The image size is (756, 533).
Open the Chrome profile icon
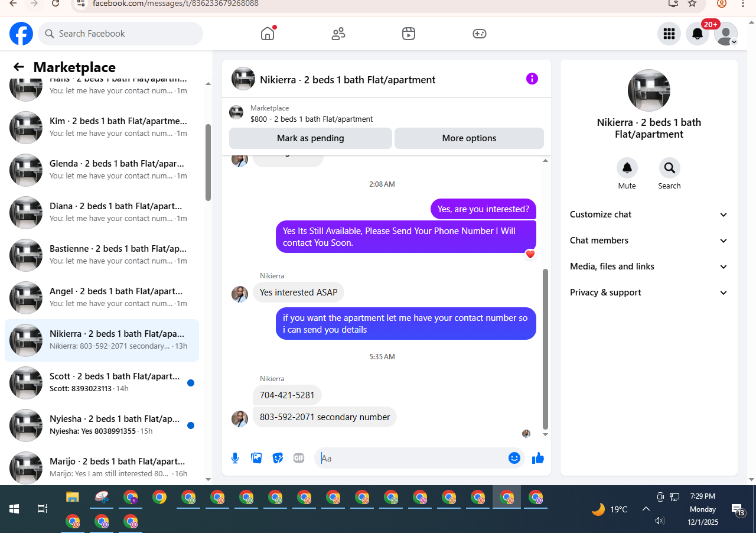(721, 4)
